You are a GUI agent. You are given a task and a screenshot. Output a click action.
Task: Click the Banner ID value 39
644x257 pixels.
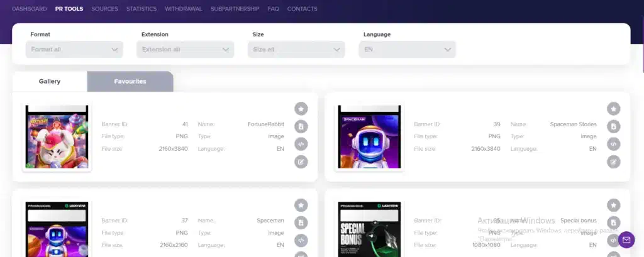click(x=497, y=124)
